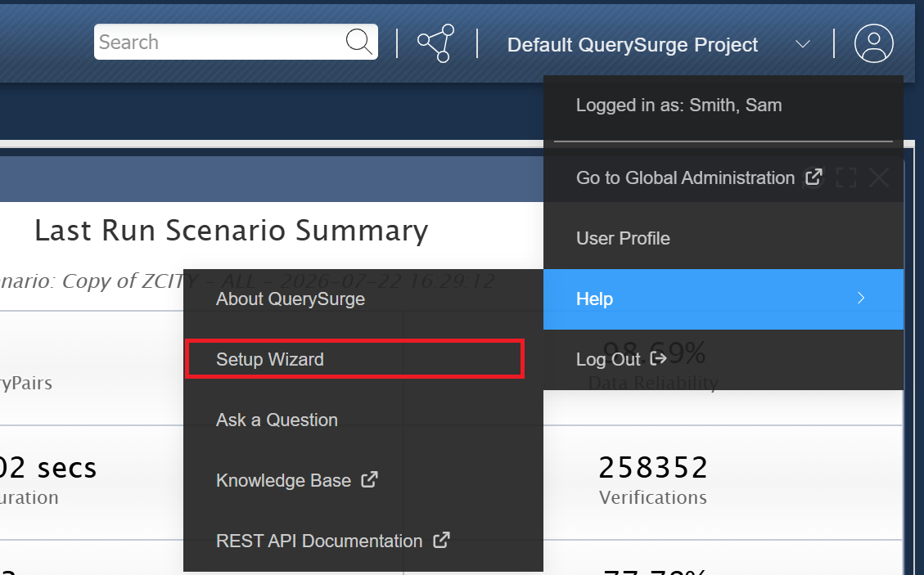Open About QuerySurge from Help submenu

click(363, 299)
